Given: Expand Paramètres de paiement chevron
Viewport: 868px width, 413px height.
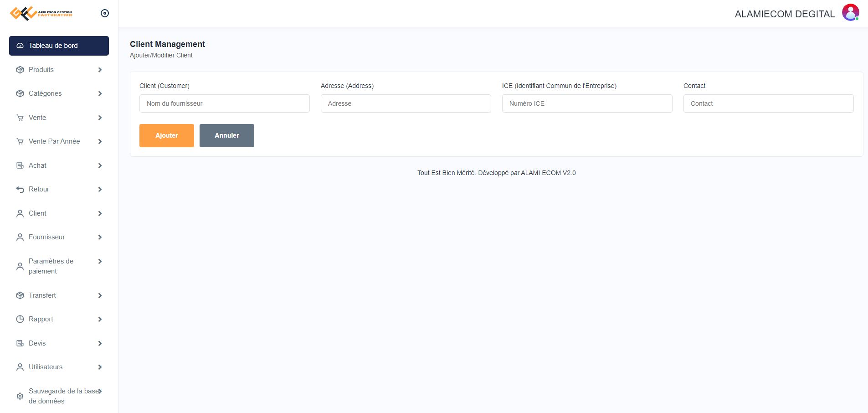Looking at the screenshot, I should (100, 261).
